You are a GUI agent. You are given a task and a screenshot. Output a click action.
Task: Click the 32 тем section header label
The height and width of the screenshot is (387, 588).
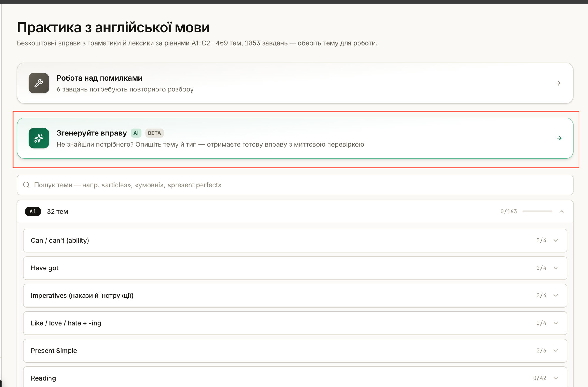coord(58,212)
